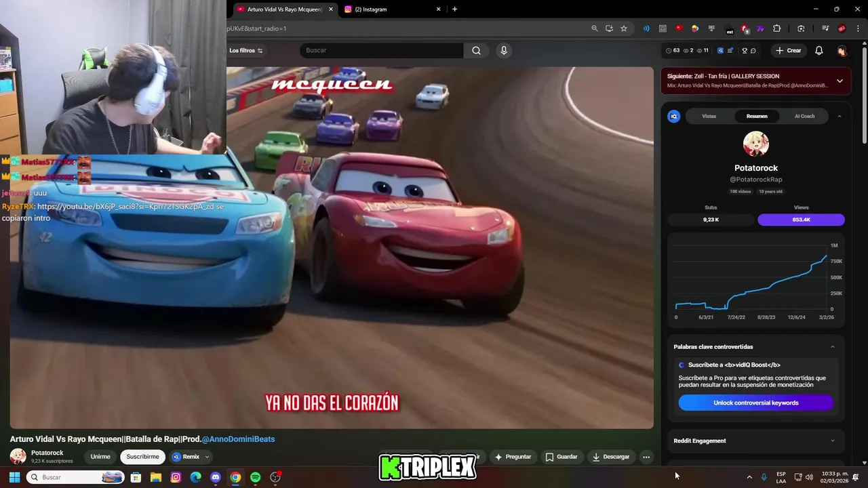Switch to the Vistas tab
This screenshot has width=868, height=488.
709,116
